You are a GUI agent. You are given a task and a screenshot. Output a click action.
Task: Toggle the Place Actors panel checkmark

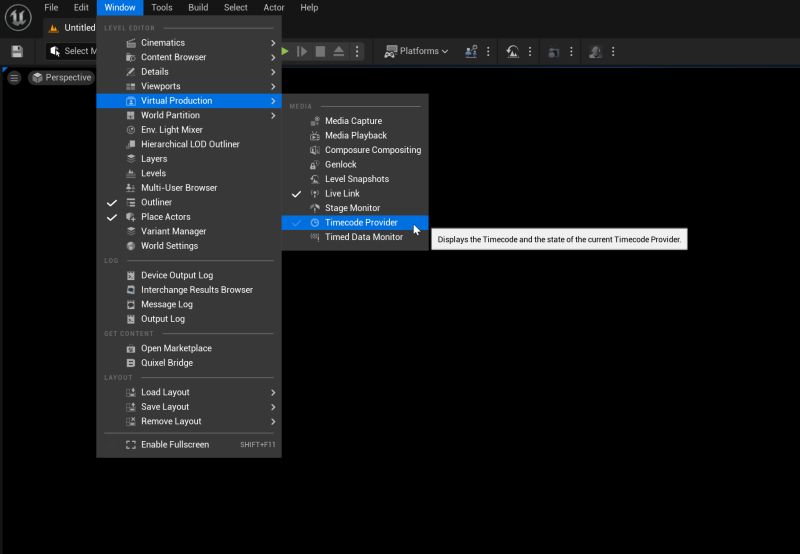pyautogui.click(x=112, y=217)
